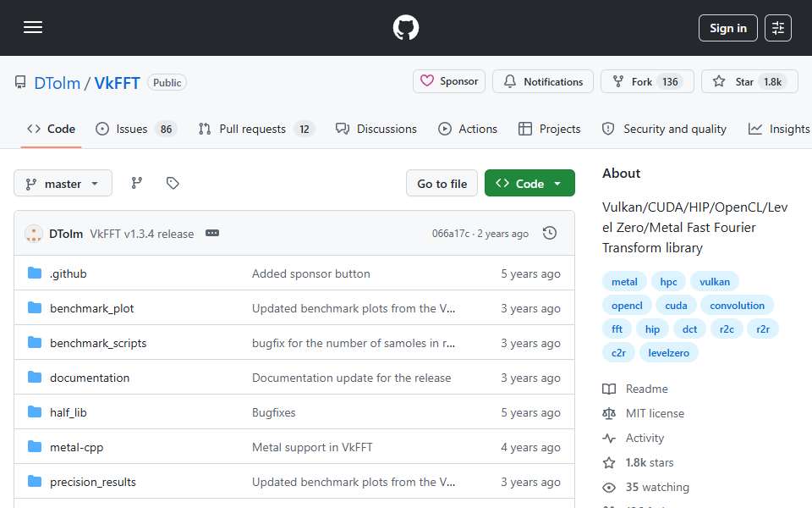This screenshot has height=508, width=812.
Task: Go to the Actions tab
Action: (468, 129)
